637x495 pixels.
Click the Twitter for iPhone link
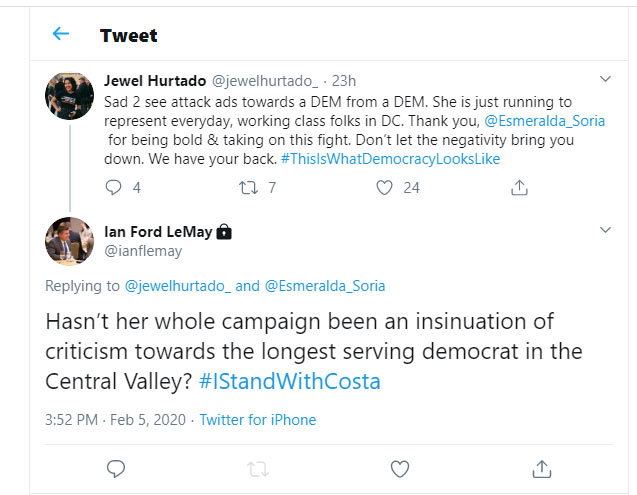(258, 420)
